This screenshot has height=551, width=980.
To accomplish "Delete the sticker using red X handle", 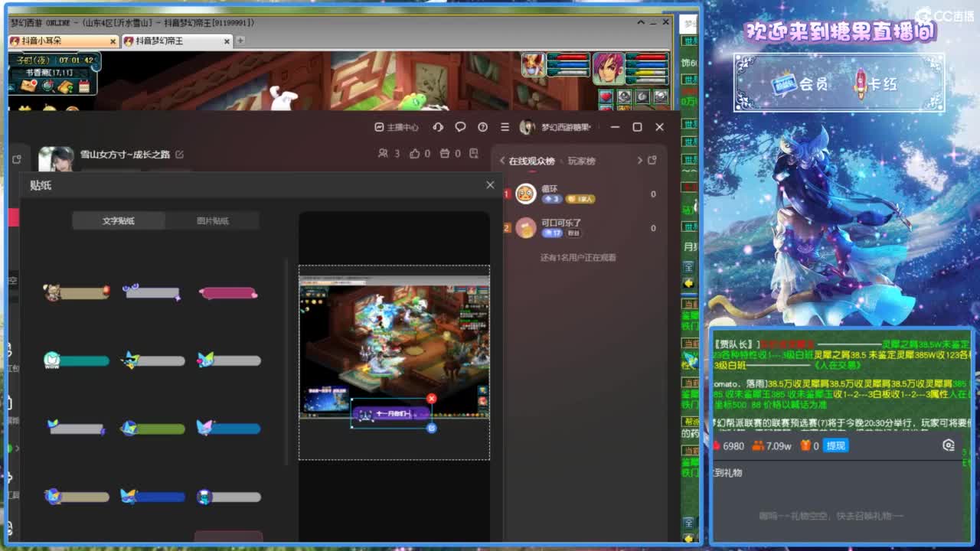I will tap(432, 399).
